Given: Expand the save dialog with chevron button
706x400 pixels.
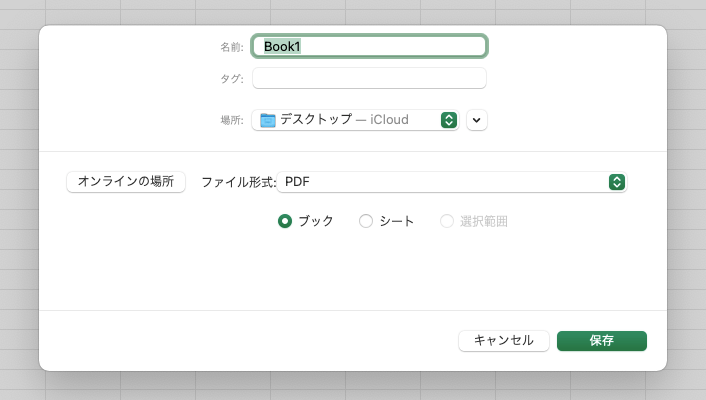Looking at the screenshot, I should (x=476, y=120).
